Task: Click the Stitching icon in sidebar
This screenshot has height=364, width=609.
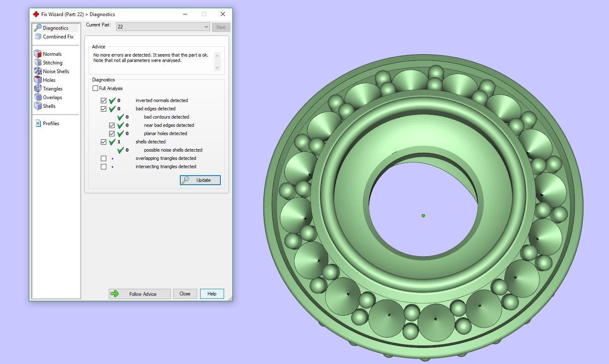Action: point(38,62)
